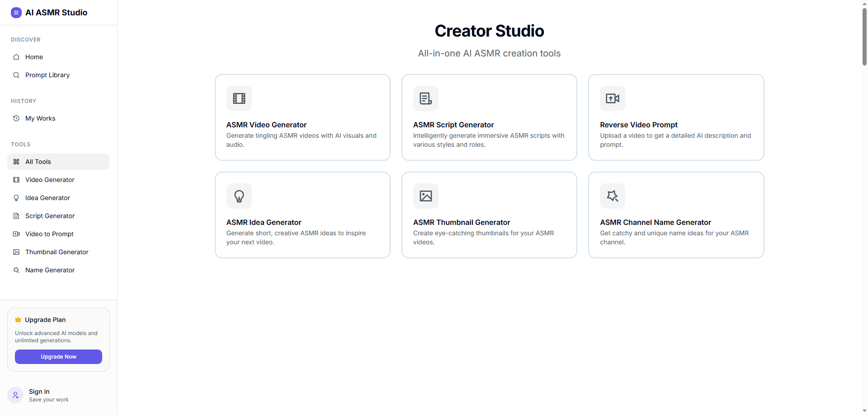Open the Prompt Library
This screenshot has height=415, width=868.
47,75
